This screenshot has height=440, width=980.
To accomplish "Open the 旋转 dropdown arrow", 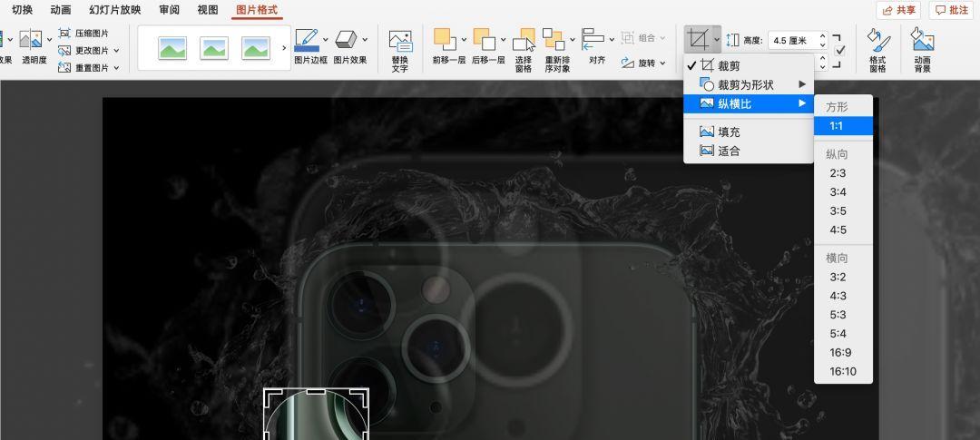I will pos(662,64).
